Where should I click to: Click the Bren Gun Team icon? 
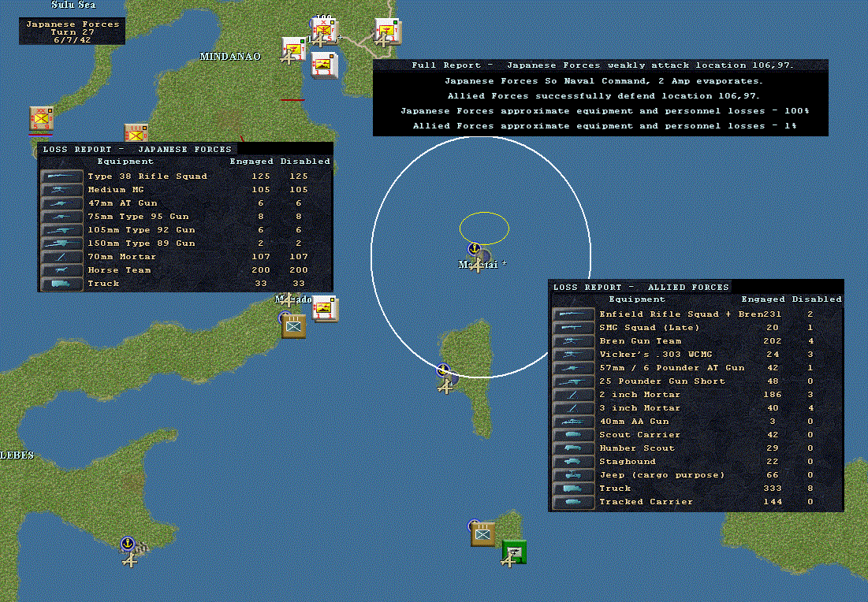point(573,341)
